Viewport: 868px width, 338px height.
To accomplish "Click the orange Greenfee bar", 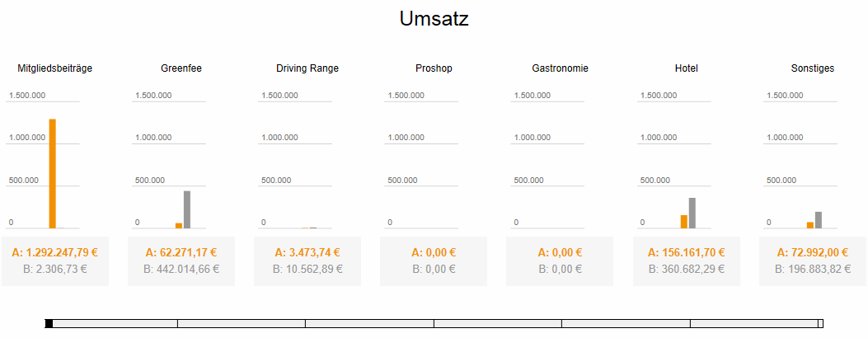I will tap(179, 225).
